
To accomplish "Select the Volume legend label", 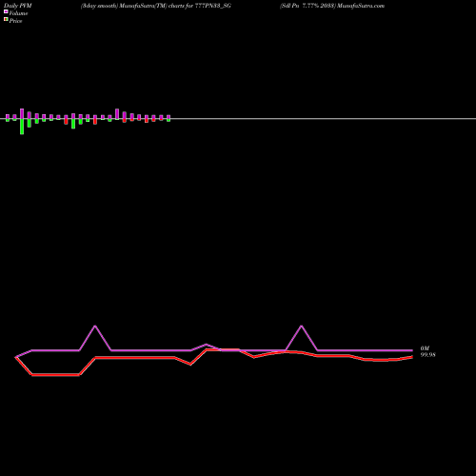I will coord(18,13).
